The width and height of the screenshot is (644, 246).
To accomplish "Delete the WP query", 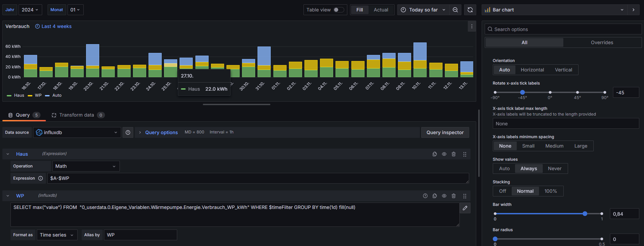I will tap(454, 196).
